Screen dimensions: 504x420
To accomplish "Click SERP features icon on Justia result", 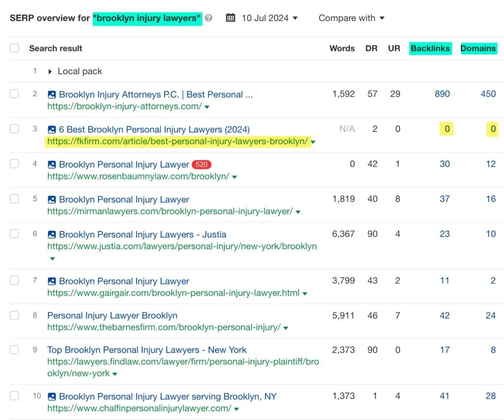I will (52, 235).
